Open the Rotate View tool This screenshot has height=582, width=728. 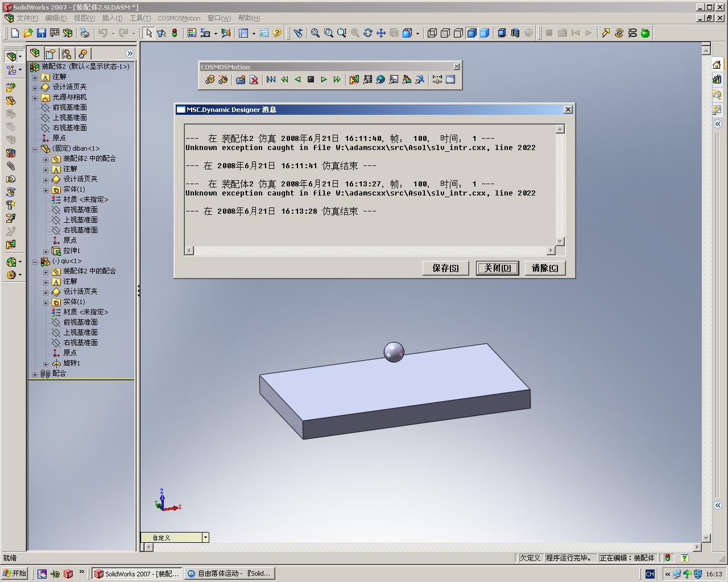(x=367, y=33)
